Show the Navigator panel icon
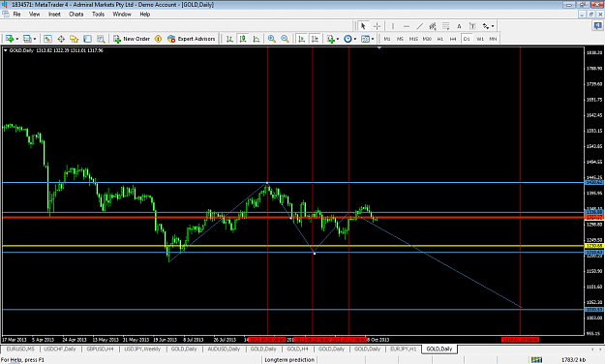The image size is (605, 364). pos(75,39)
